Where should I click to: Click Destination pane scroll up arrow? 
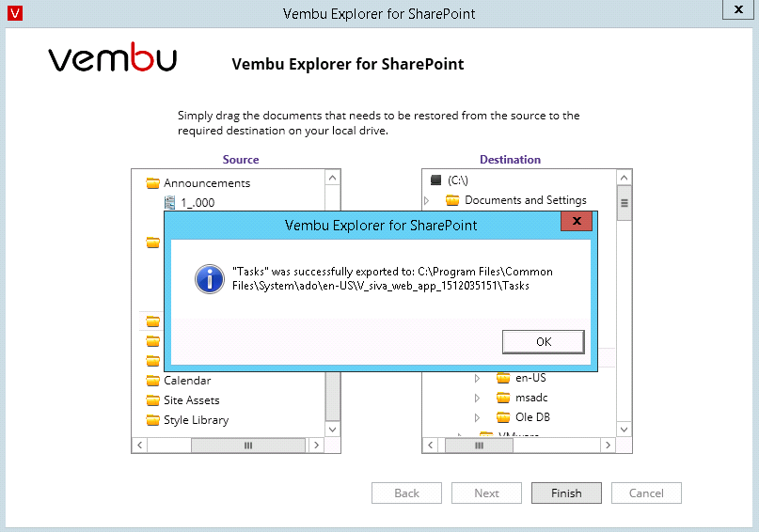pyautogui.click(x=624, y=178)
